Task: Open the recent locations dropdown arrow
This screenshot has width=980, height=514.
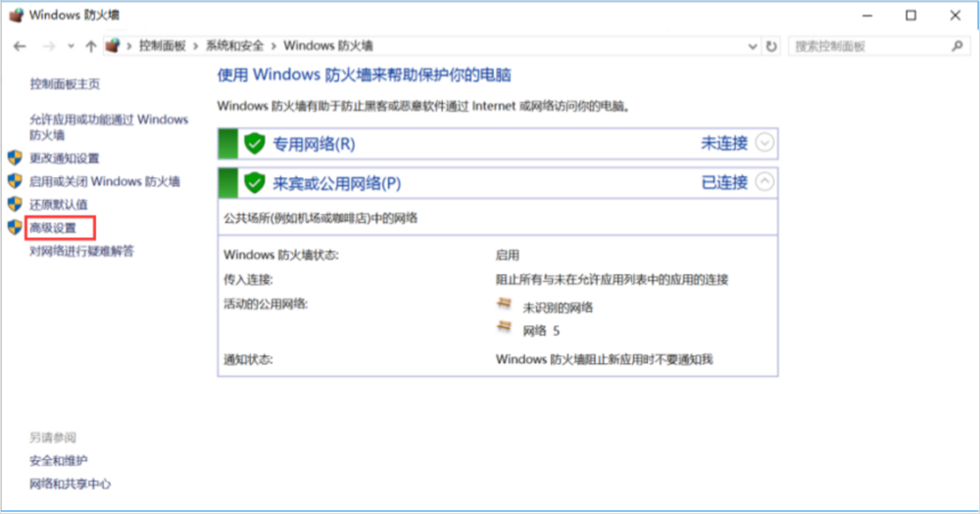Action: (x=71, y=46)
